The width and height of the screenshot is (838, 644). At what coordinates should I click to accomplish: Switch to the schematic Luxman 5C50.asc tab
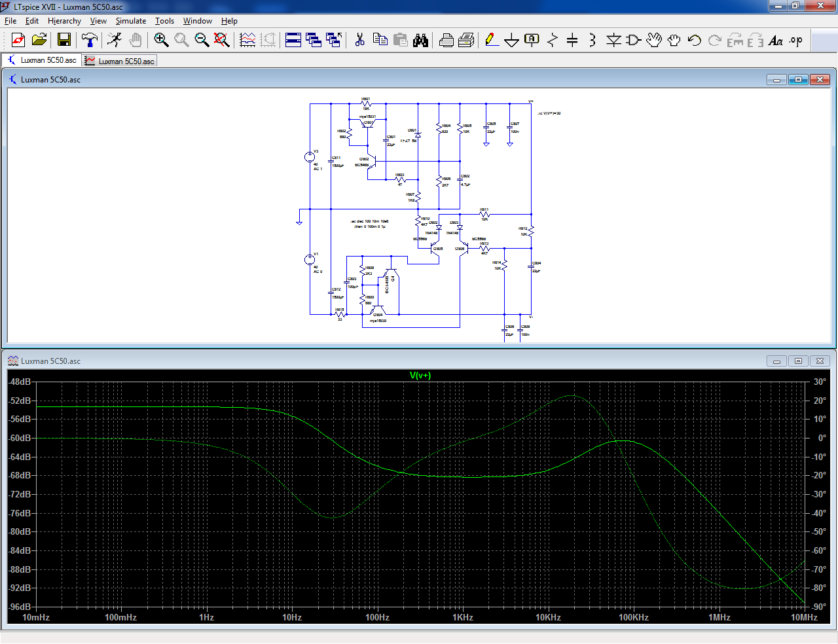click(41, 60)
